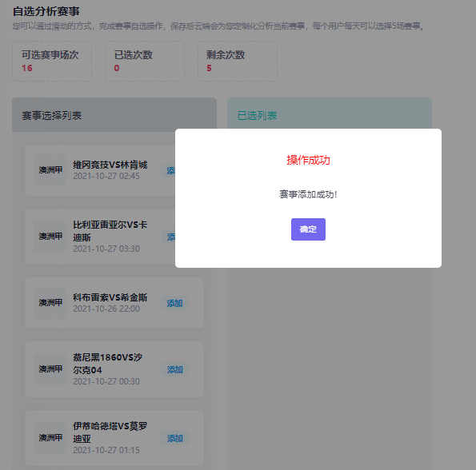Image resolution: width=476 pixels, height=470 pixels.
Task: Click the 已选次数 counter card
Action: click(145, 62)
